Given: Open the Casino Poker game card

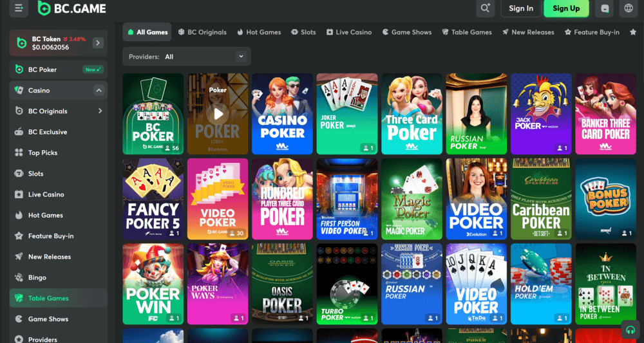Looking at the screenshot, I should pyautogui.click(x=282, y=114).
